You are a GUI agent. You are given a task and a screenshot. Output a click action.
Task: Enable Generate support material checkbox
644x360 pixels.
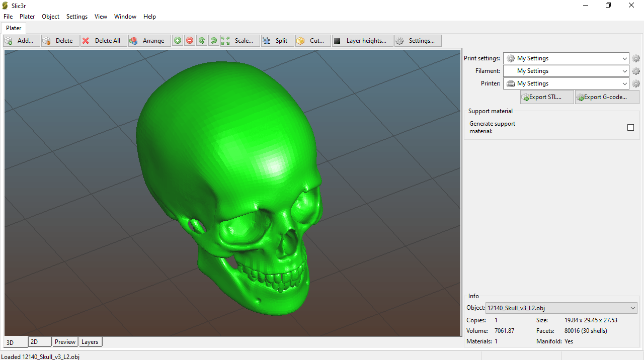(x=630, y=128)
